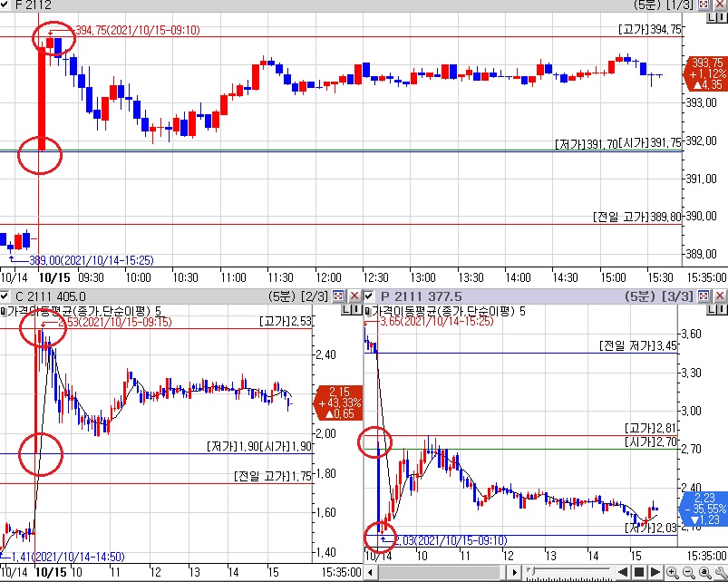Click the [고가]394.75 label

[x=650, y=29]
